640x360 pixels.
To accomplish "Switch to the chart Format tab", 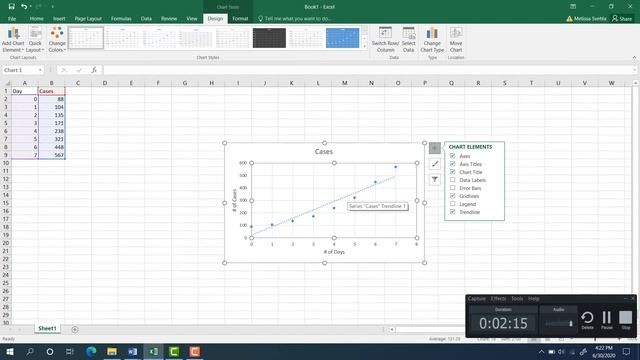I will pos(240,19).
